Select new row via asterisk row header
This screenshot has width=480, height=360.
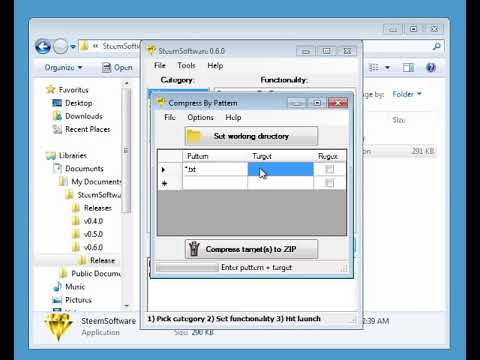click(x=170, y=183)
